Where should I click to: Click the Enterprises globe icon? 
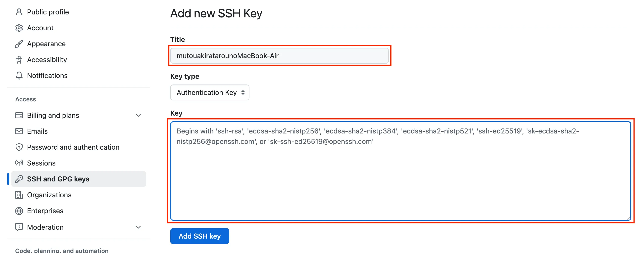[19, 211]
